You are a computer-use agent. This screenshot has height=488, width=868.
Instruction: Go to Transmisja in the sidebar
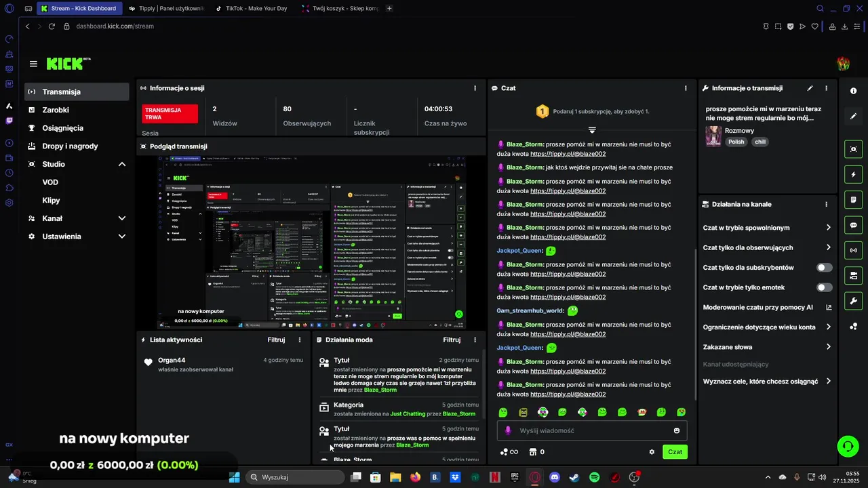[77, 91]
